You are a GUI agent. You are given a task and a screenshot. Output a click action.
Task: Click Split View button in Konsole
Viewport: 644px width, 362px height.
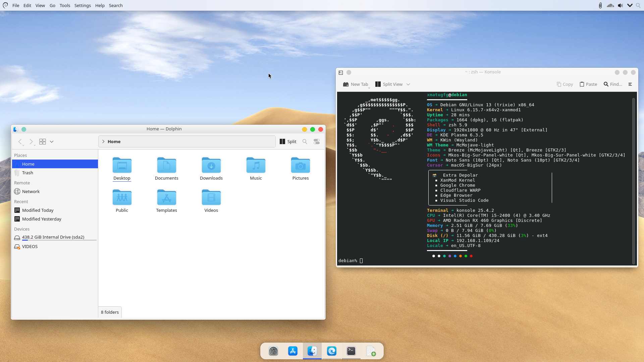pos(389,84)
